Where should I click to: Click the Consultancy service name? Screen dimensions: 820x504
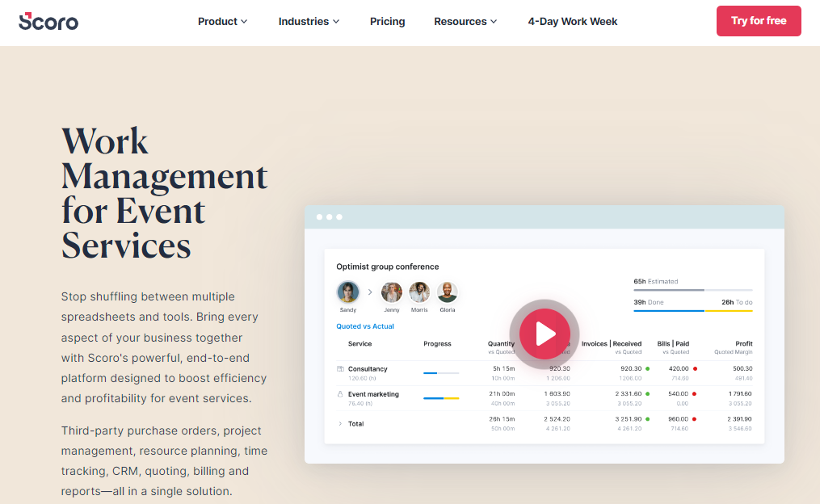(x=368, y=368)
